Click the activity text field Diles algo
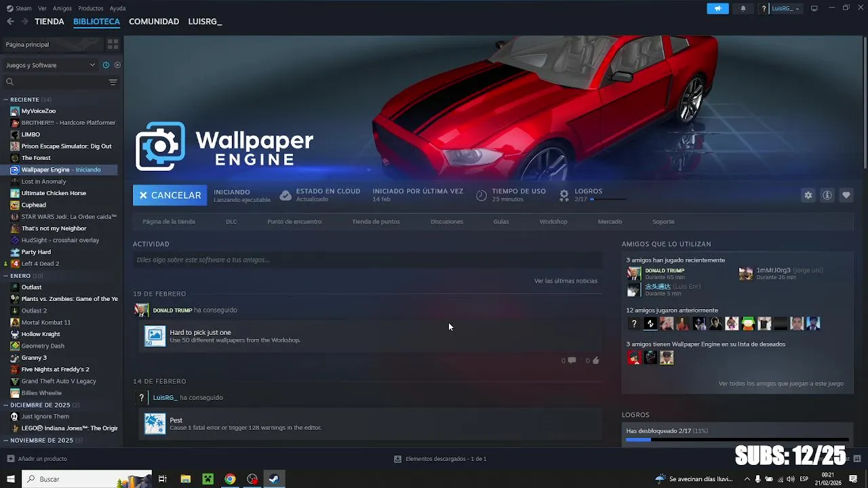The height and width of the screenshot is (488, 868). (x=367, y=260)
